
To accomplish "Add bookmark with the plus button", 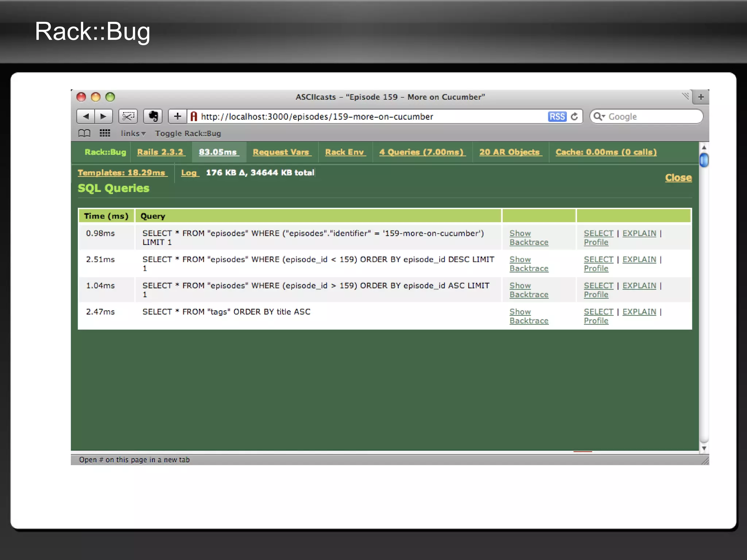I will pos(177,116).
